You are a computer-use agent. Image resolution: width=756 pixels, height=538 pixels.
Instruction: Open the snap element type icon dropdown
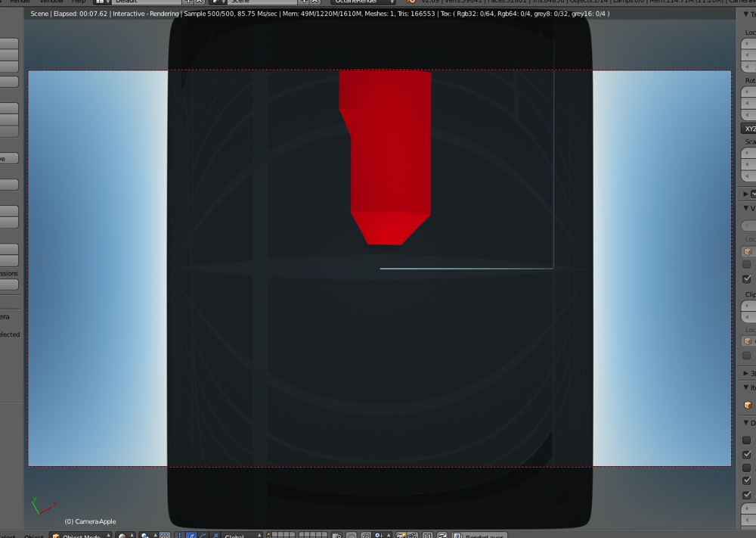(381, 536)
